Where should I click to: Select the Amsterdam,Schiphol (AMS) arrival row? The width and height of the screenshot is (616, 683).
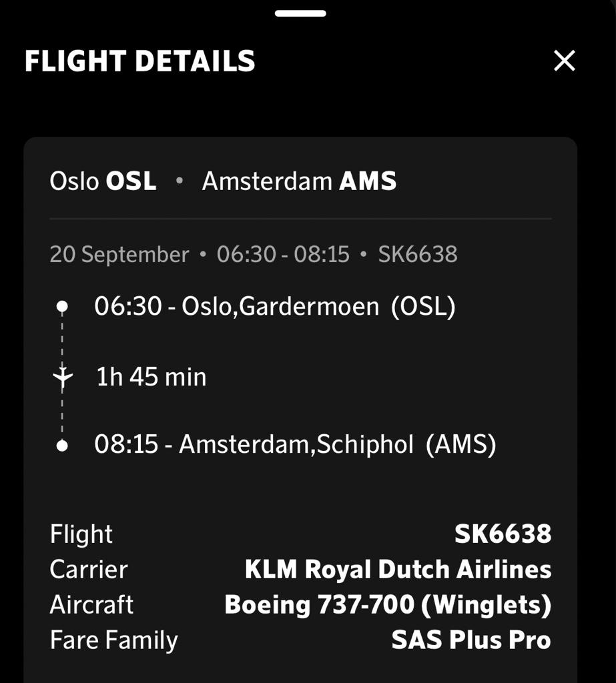click(295, 445)
